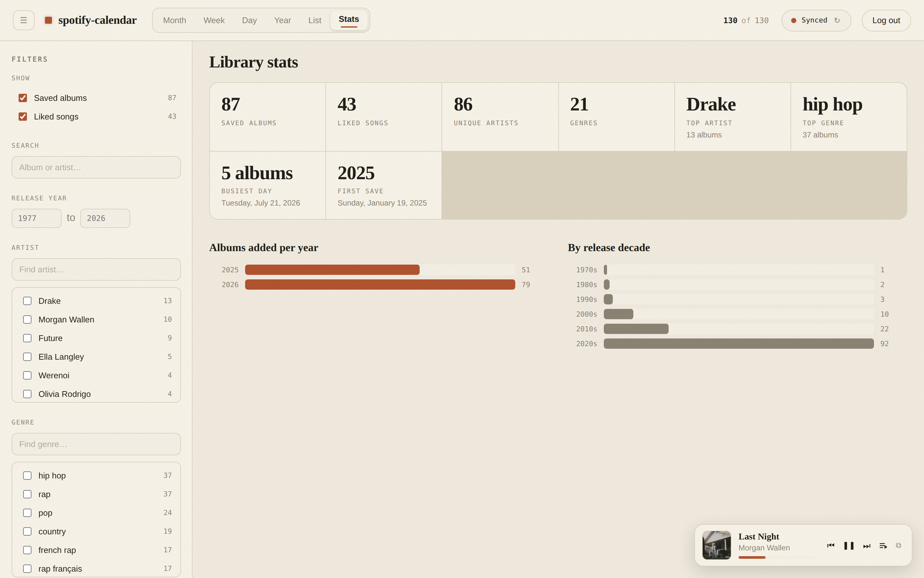Click the 21 Genres stat card
Screen dimensions: 924x578
coord(617,117)
